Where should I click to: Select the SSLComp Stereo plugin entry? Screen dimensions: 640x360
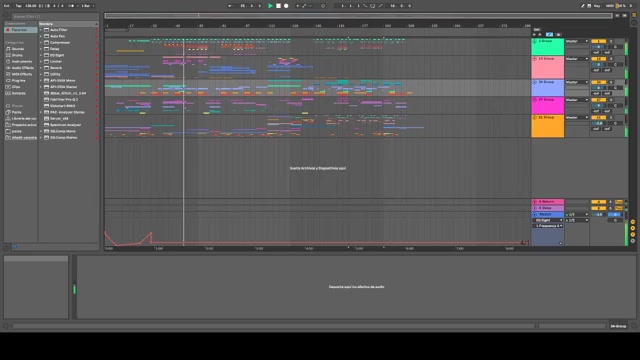[64, 138]
